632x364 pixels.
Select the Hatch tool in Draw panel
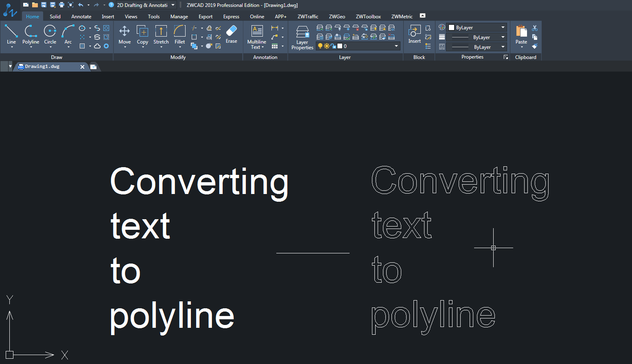coord(82,46)
